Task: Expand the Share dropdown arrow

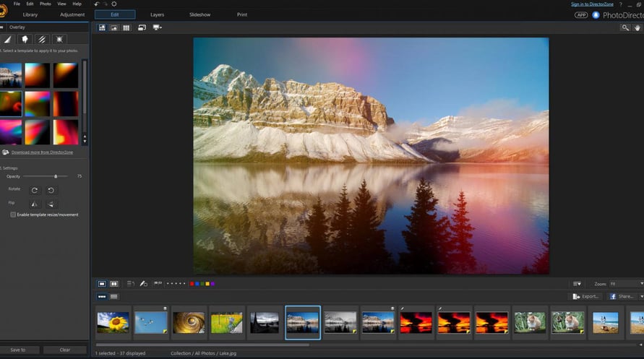Action: tap(642, 296)
